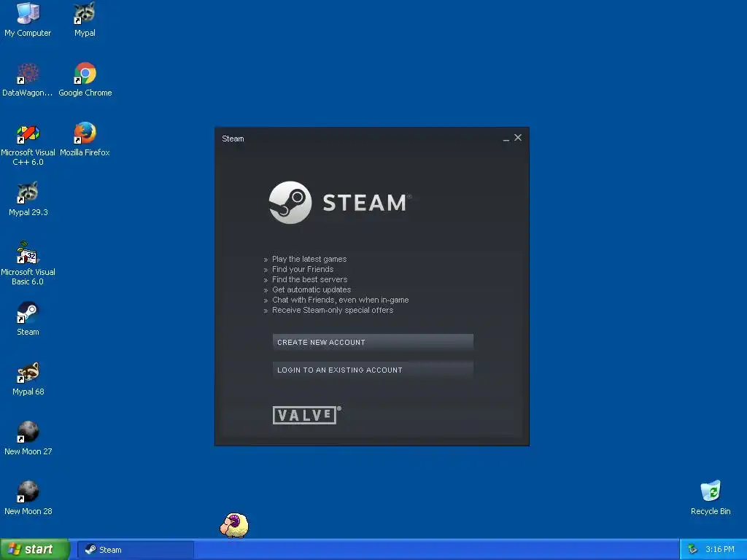Click the system tray network icon
This screenshot has width=747, height=560.
click(693, 550)
